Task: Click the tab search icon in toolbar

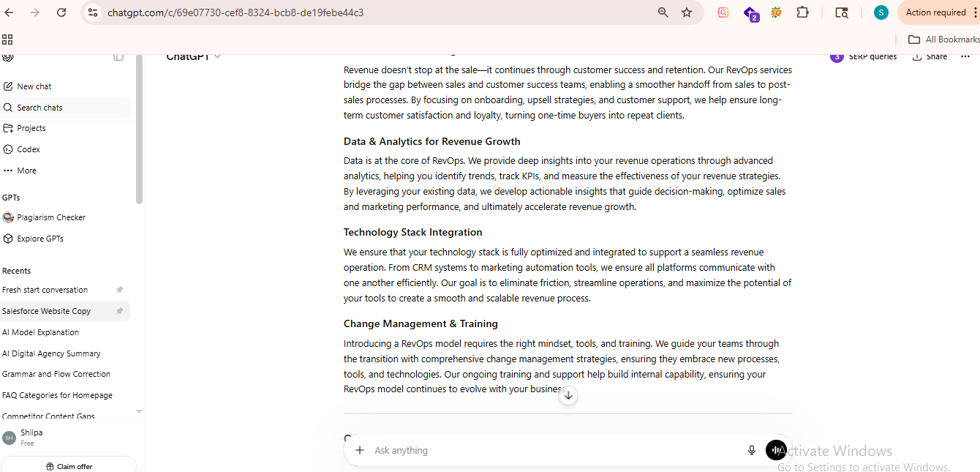Action: tap(842, 12)
